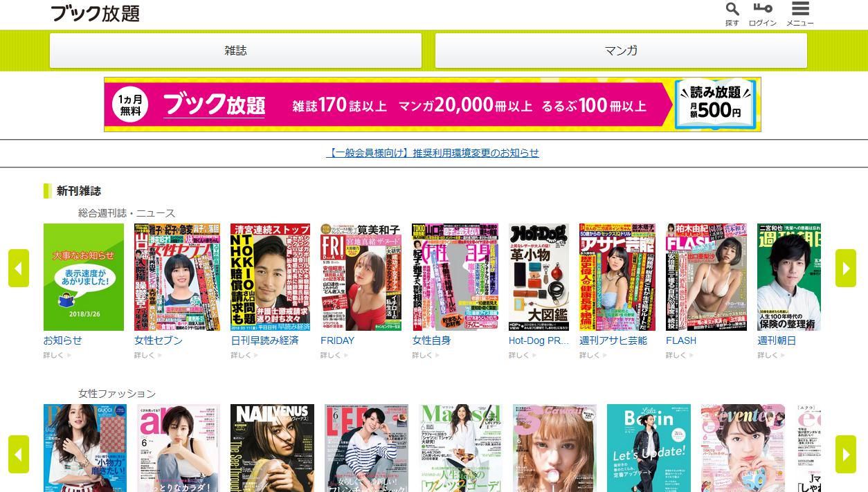Click the 週刊アサヒ芸能 title link

click(x=613, y=340)
